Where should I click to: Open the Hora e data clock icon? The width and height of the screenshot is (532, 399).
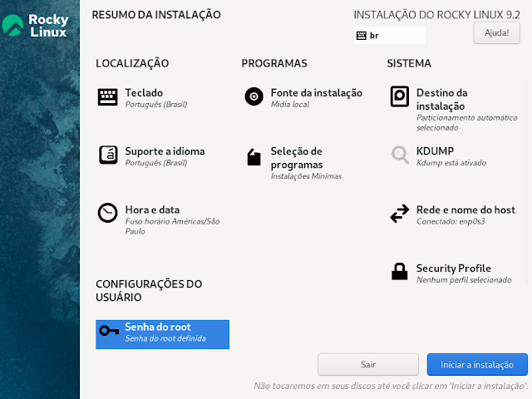pos(107,213)
